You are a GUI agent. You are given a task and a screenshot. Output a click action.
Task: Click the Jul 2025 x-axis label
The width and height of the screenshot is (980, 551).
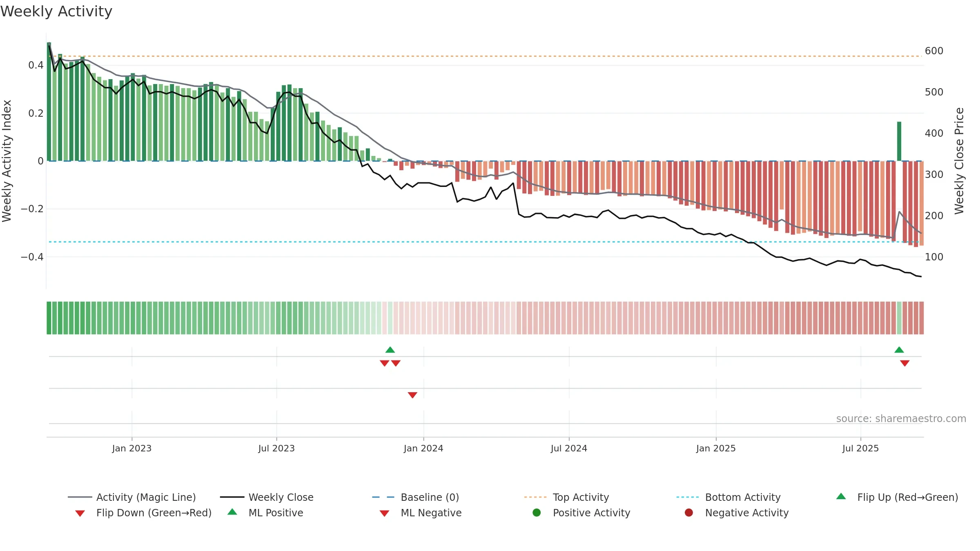click(x=860, y=448)
